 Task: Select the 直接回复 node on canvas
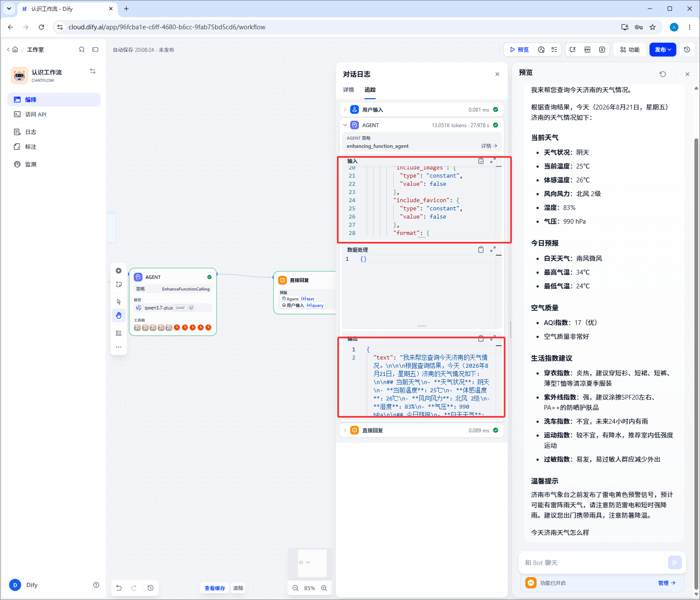coord(304,293)
